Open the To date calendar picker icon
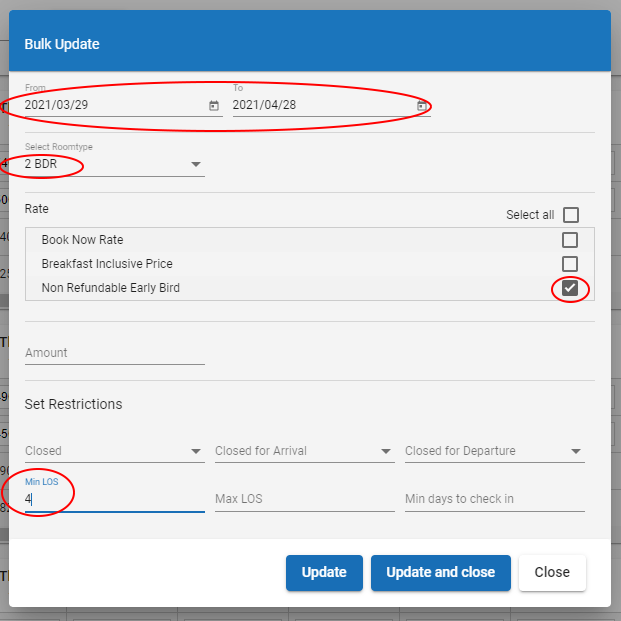The height and width of the screenshot is (621, 621). point(422,105)
